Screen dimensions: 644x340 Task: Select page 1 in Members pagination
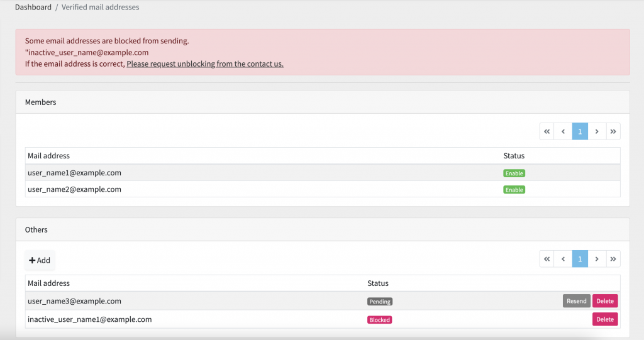coord(580,131)
